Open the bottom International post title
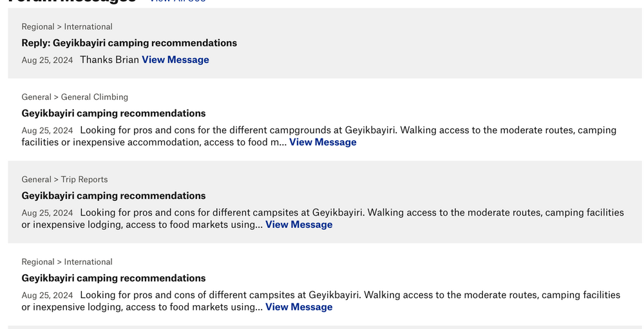The height and width of the screenshot is (329, 644). pyautogui.click(x=113, y=278)
